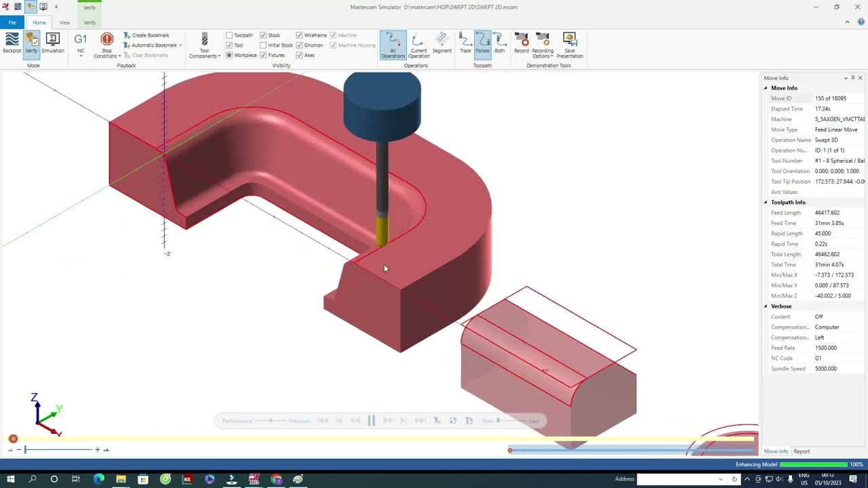
Task: Switch to the Home ribbon tab
Action: [39, 22]
